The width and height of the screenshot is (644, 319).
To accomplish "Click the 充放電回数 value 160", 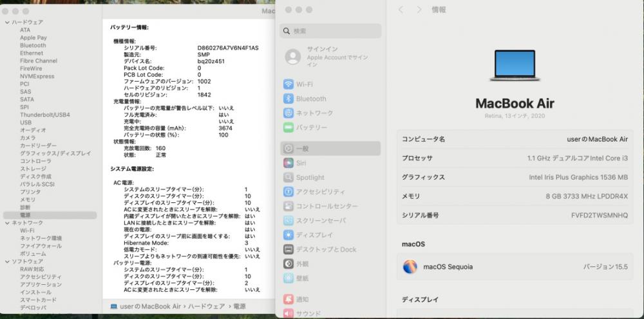I will click(160, 148).
